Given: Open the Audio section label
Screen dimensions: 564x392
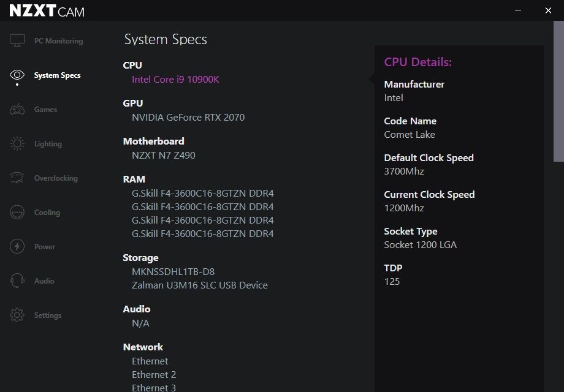Looking at the screenshot, I should point(44,281).
